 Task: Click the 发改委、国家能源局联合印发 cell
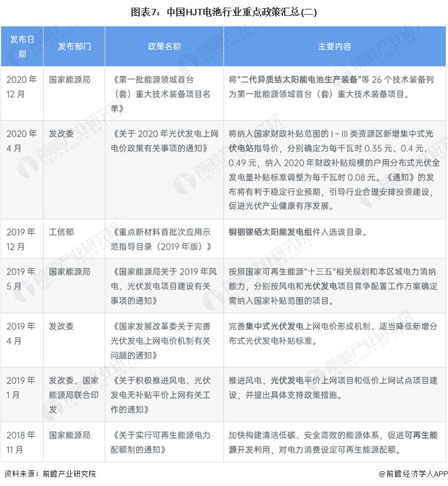click(x=74, y=395)
